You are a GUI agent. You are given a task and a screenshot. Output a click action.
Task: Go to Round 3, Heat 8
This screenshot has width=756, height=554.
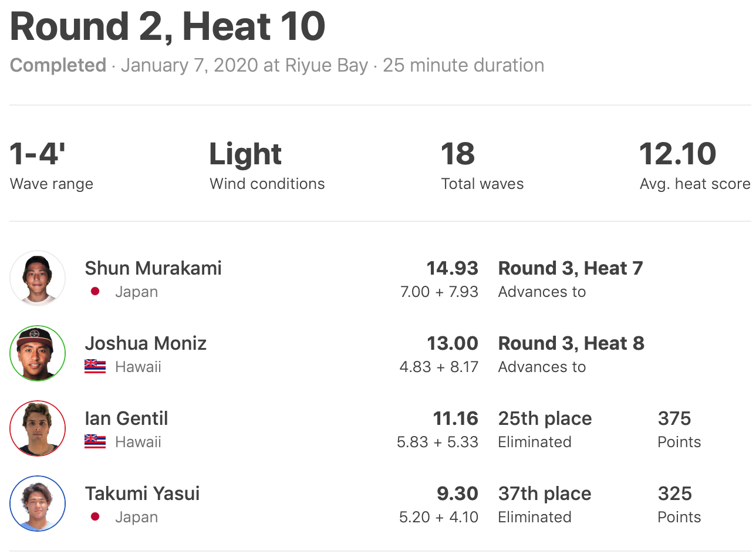tap(571, 343)
